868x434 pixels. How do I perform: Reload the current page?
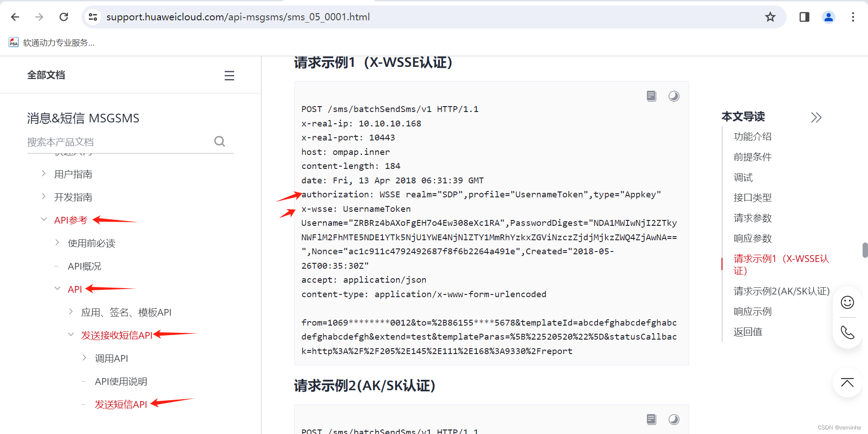pyautogui.click(x=64, y=17)
